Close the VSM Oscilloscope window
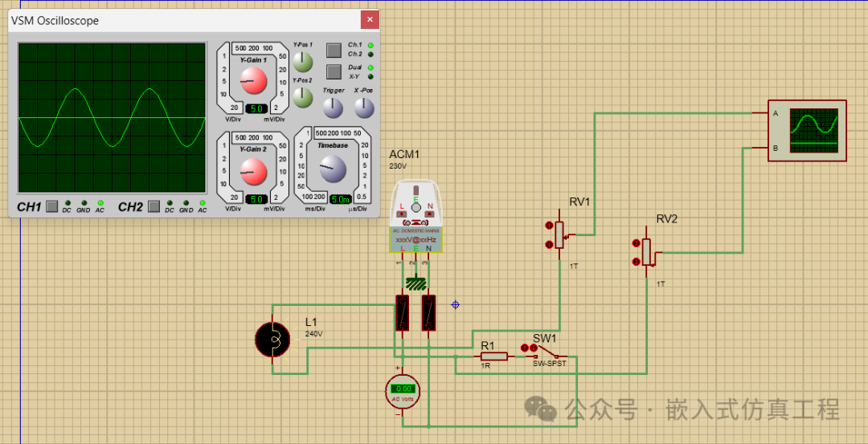This screenshot has width=868, height=444. pos(369,19)
